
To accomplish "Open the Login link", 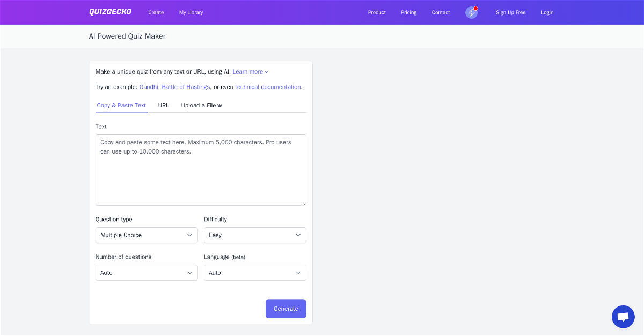I will (547, 12).
